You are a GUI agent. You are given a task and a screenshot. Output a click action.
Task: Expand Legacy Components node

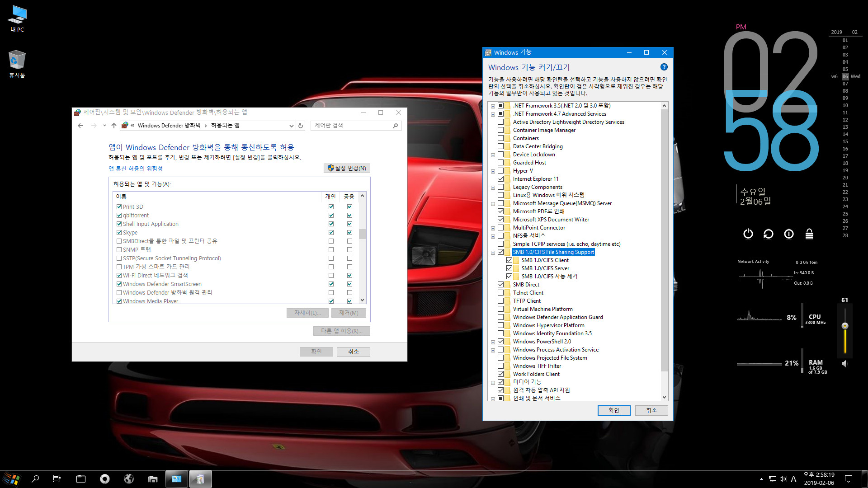pyautogui.click(x=493, y=188)
